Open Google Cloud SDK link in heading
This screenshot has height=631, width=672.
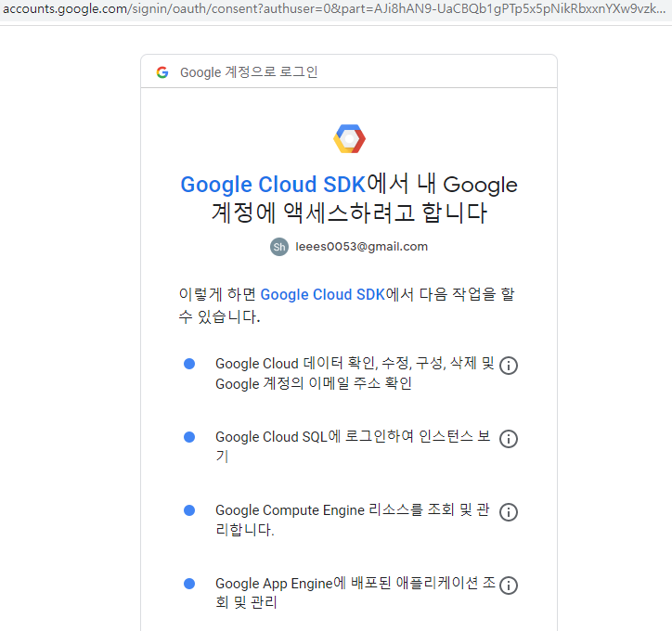click(273, 185)
